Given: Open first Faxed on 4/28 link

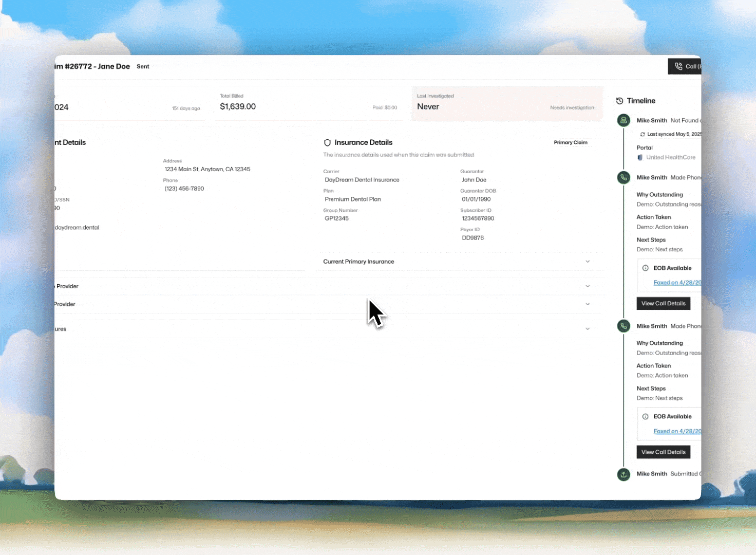Looking at the screenshot, I should pyautogui.click(x=677, y=283).
